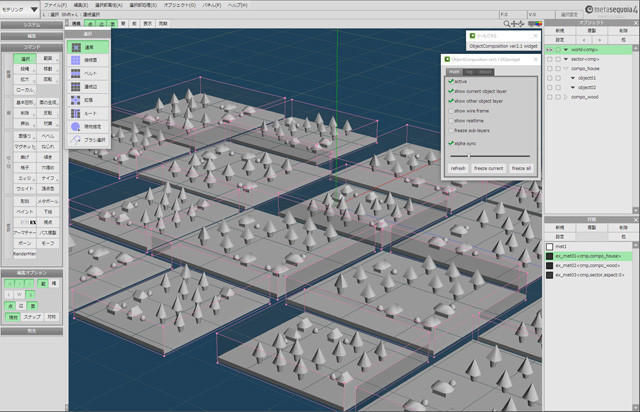The height and width of the screenshot is (412, 640).
Task: Select the 通常 (normal) selection mode icon
Action: pos(88,46)
